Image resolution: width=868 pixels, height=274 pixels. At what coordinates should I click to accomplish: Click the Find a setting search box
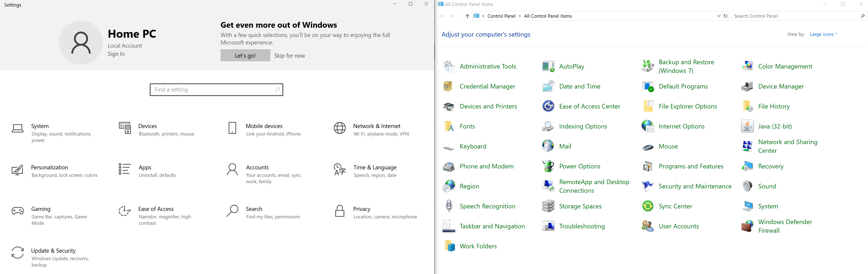click(216, 89)
